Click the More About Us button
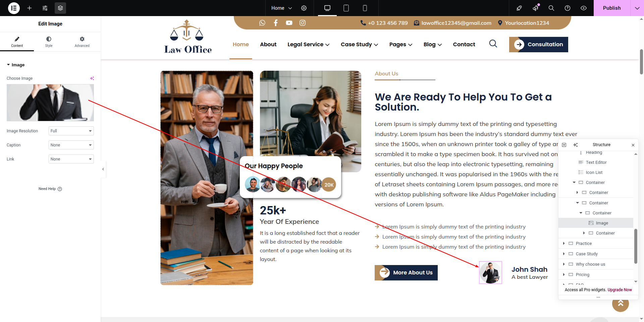 point(406,273)
